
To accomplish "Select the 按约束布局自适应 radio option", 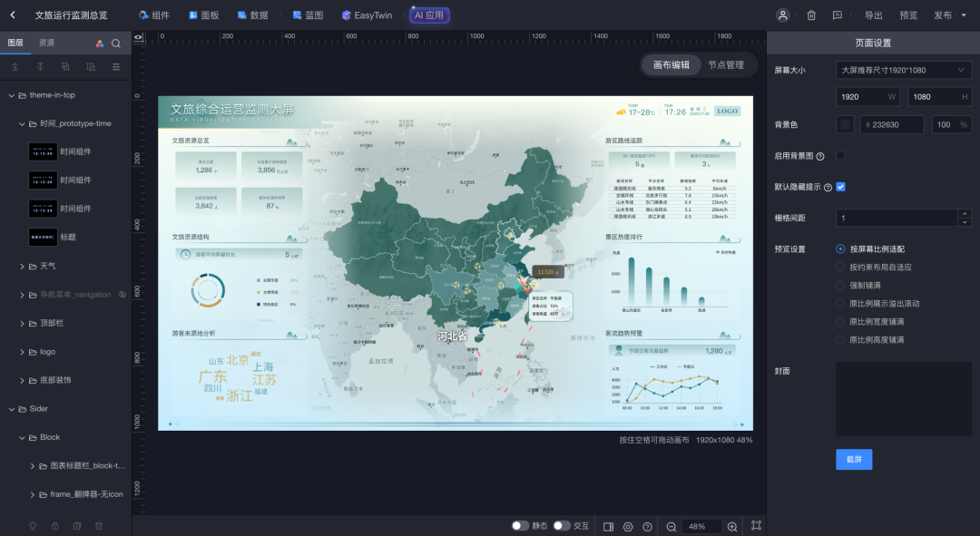I will point(840,267).
